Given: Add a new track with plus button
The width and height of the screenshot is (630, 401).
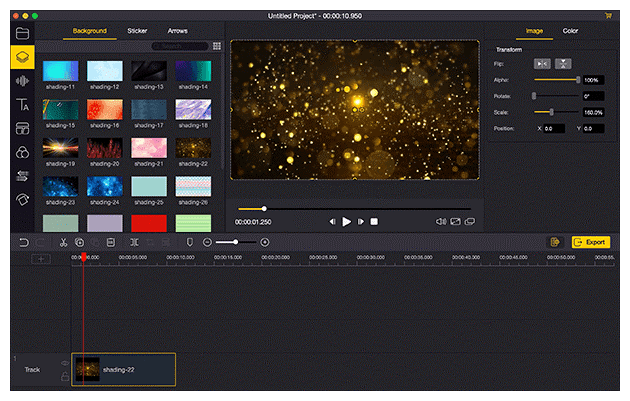Looking at the screenshot, I should (41, 259).
